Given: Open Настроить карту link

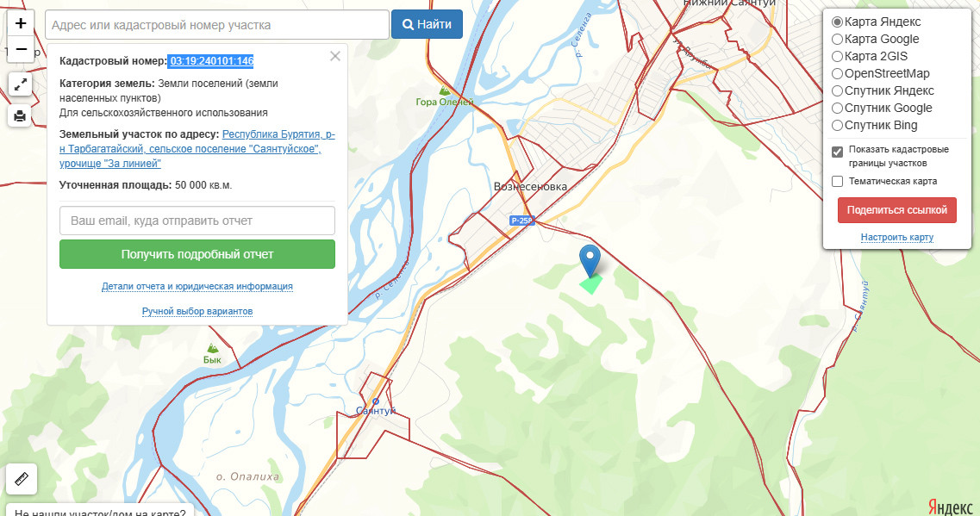Looking at the screenshot, I should (897, 238).
